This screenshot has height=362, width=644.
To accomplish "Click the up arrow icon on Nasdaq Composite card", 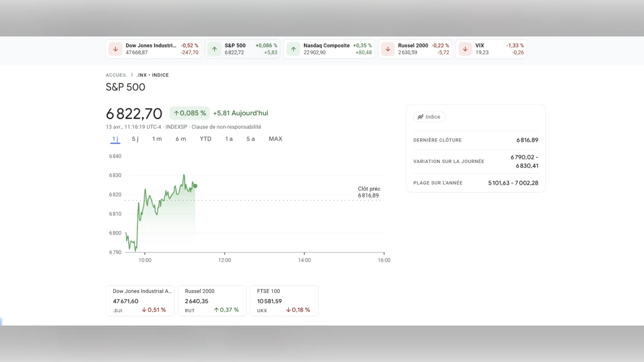I will click(293, 49).
